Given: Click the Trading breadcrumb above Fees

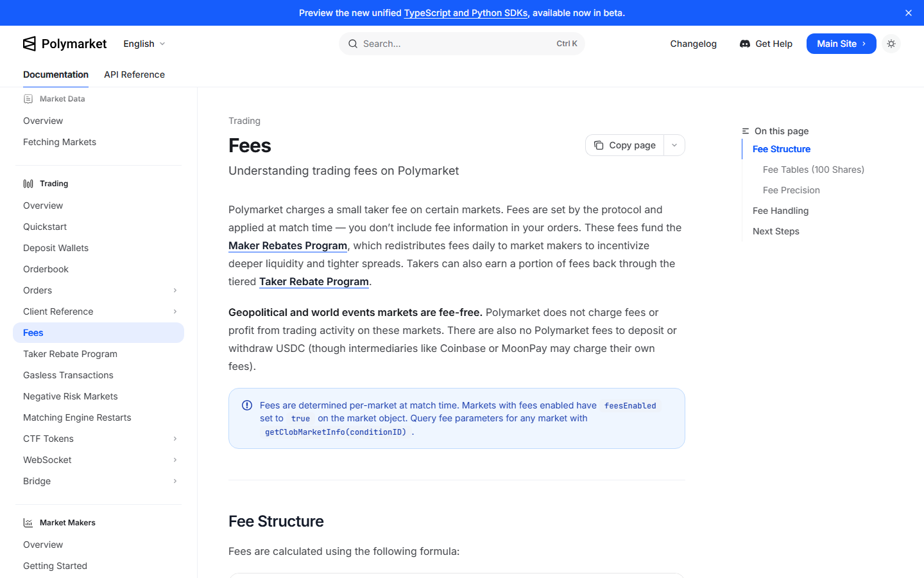Looking at the screenshot, I should pyautogui.click(x=244, y=121).
